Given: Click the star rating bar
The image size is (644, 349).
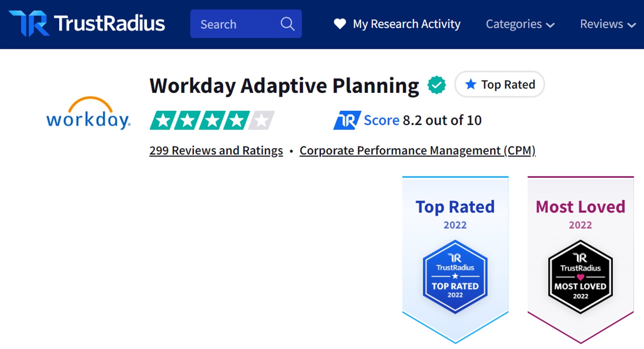Looking at the screenshot, I should (212, 120).
